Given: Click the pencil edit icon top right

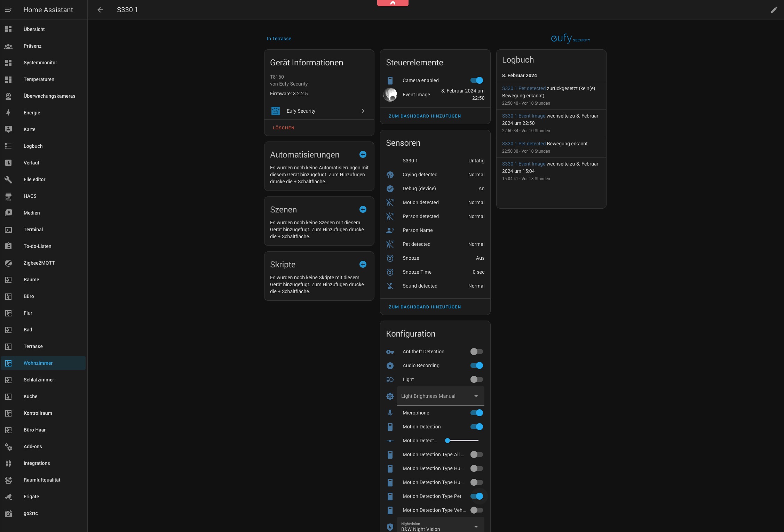Looking at the screenshot, I should coord(774,10).
